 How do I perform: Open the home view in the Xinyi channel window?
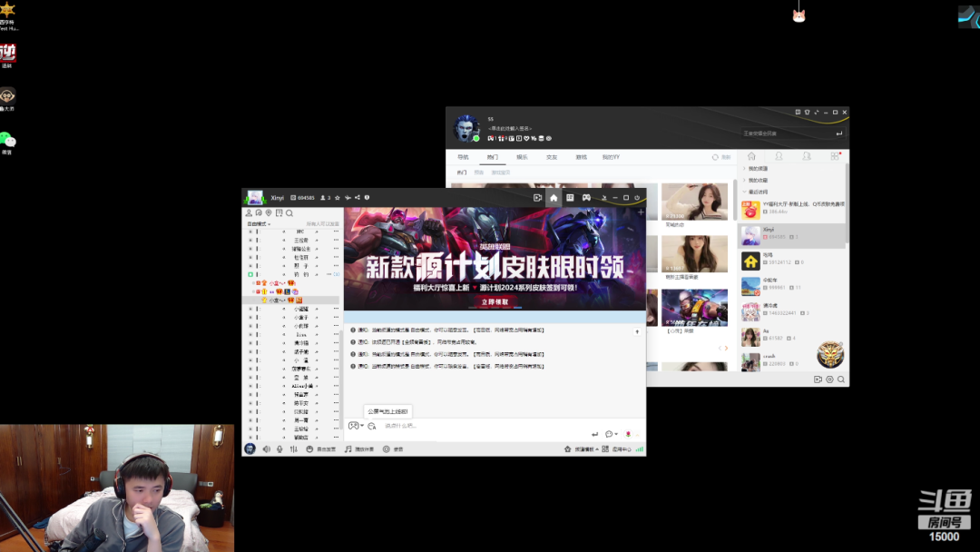click(x=554, y=198)
